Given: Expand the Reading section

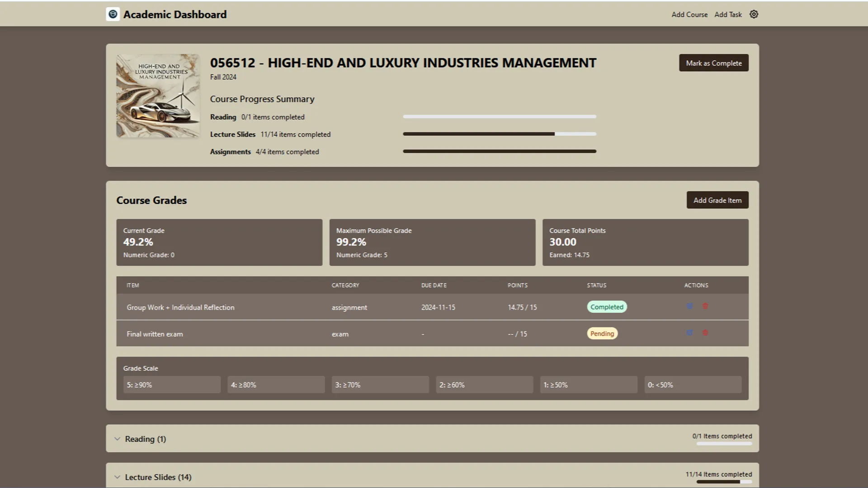Looking at the screenshot, I should pos(145,438).
